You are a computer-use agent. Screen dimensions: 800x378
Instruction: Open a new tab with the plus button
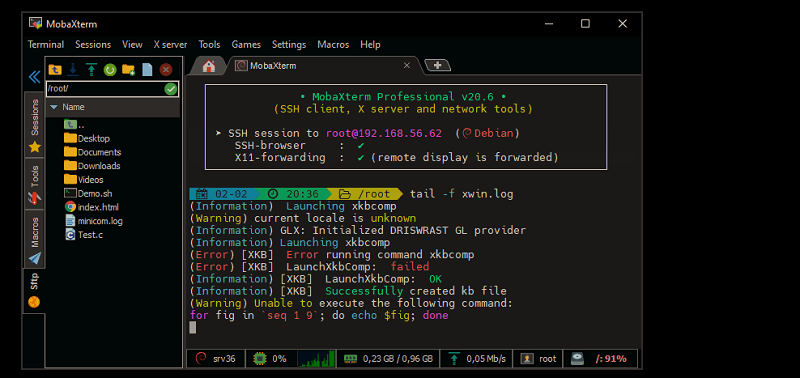[437, 65]
